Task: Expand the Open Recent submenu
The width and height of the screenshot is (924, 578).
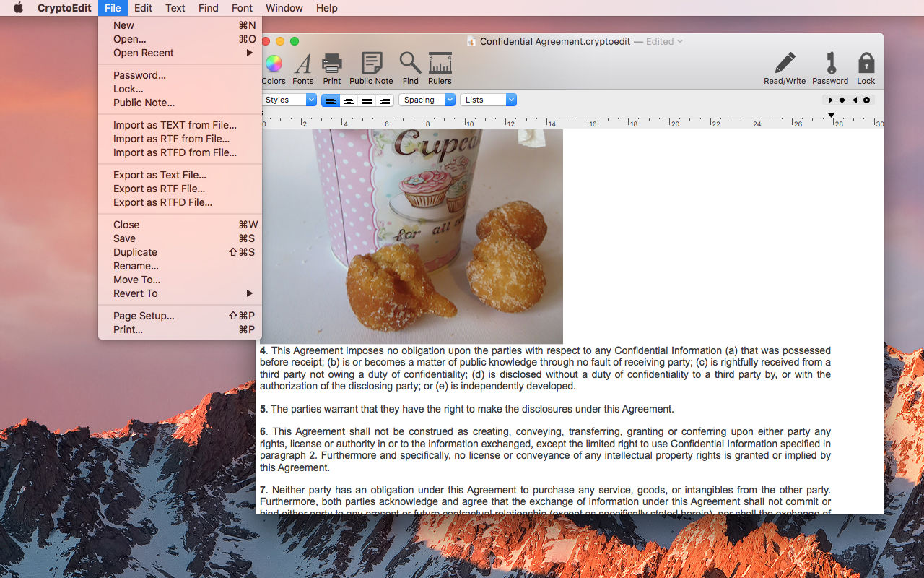Action: coord(180,53)
